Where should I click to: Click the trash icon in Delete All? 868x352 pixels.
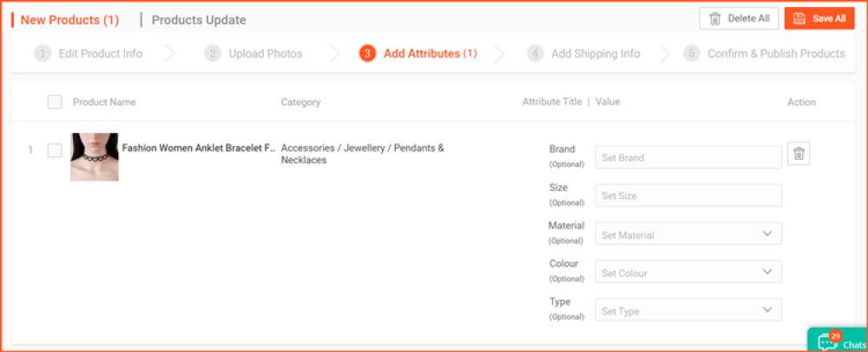[715, 18]
